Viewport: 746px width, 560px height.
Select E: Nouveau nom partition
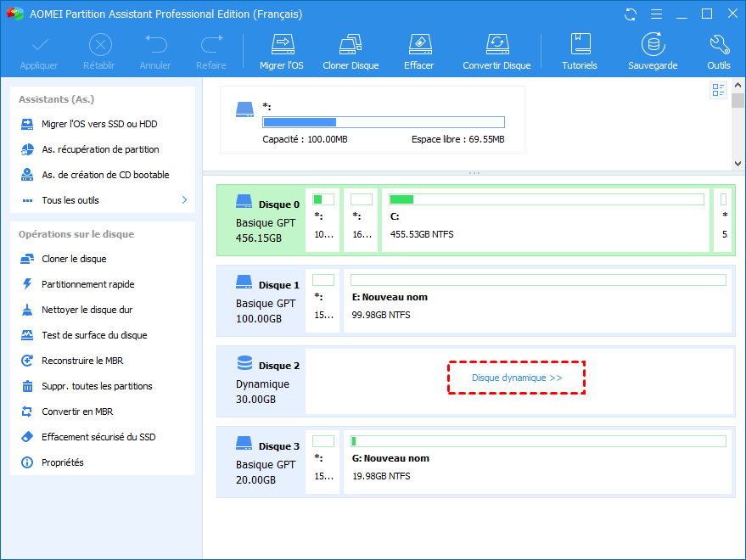537,301
